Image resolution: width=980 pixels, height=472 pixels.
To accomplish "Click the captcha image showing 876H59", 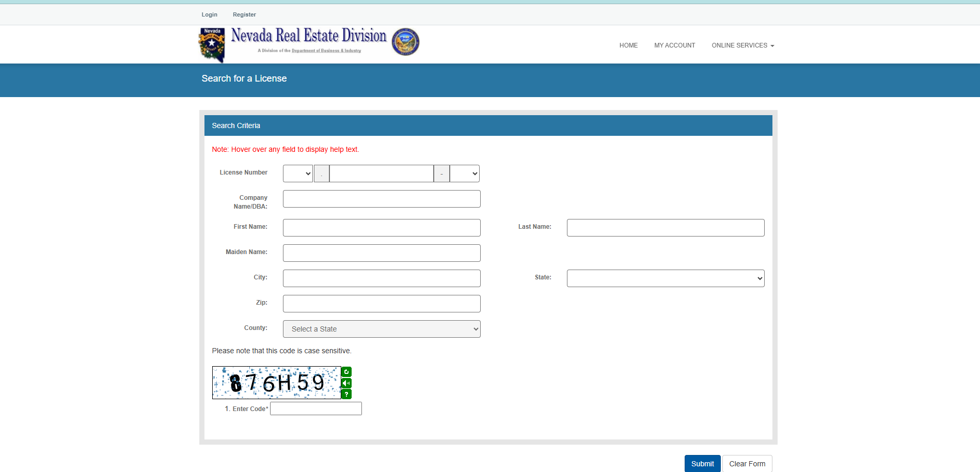I will tap(276, 383).
